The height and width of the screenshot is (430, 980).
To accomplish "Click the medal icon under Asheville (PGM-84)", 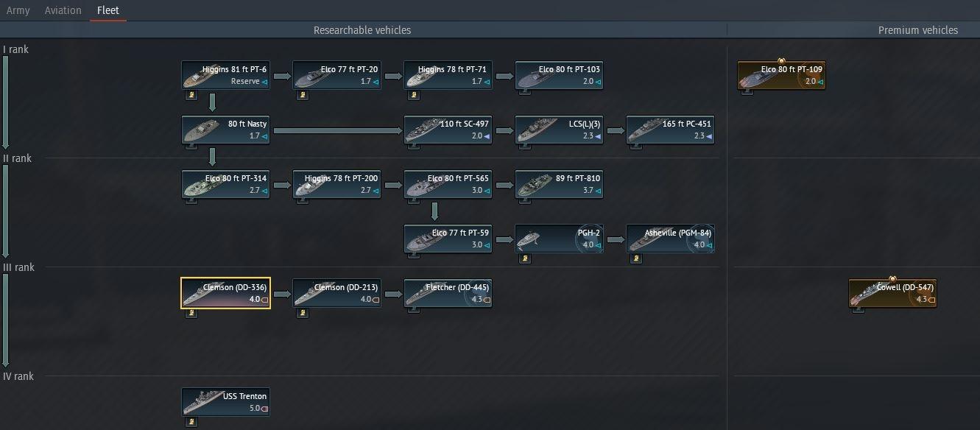I will 635,259.
